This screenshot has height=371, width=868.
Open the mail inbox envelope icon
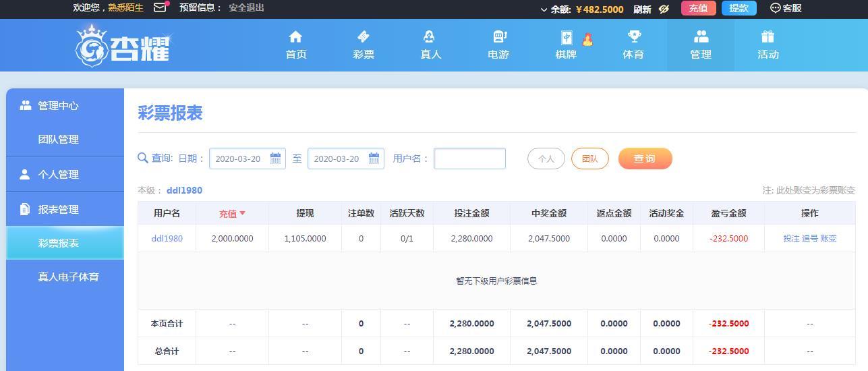pos(160,8)
